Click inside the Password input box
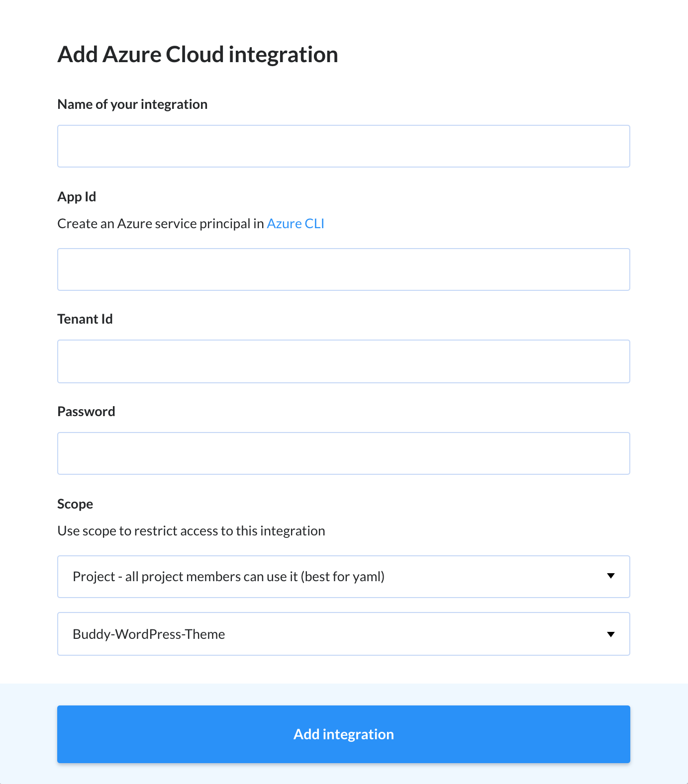The image size is (688, 784). point(344,453)
